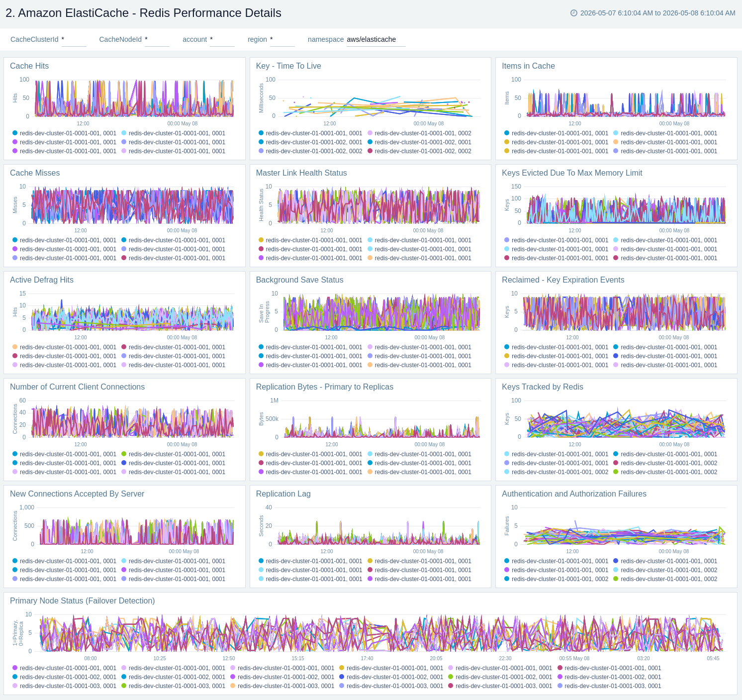Toggle the dark blue redis-dev-cluster-01-0001-002 series in Primary Node Status

pyautogui.click(x=391, y=677)
